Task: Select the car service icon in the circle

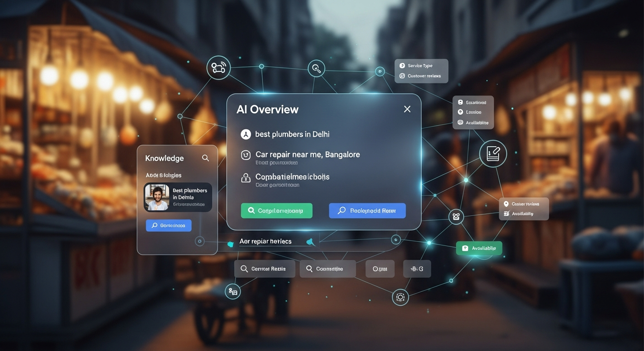Action: coord(219,68)
